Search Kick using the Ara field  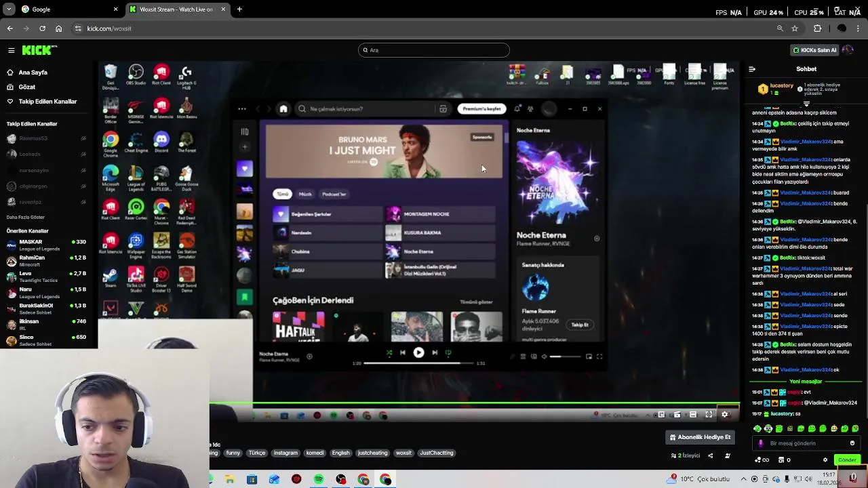coord(434,50)
